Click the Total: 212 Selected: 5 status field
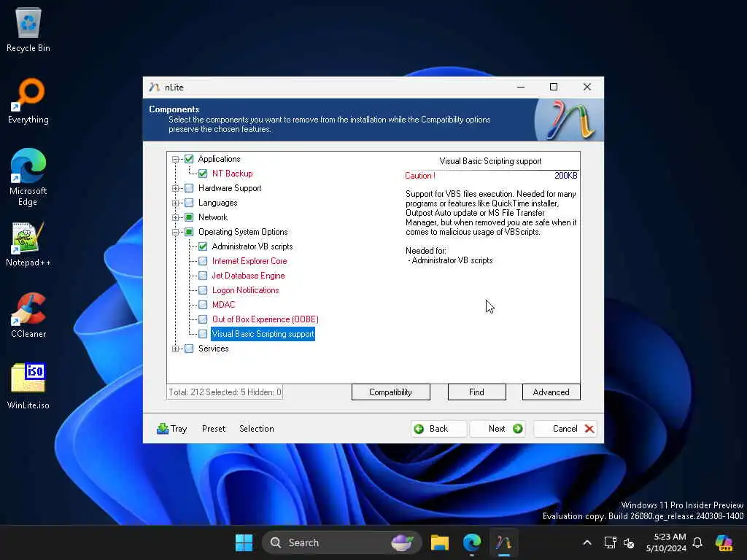747x560 pixels. pyautogui.click(x=225, y=392)
